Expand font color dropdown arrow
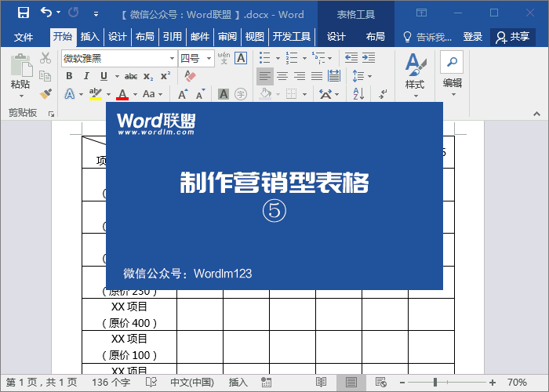This screenshot has width=549, height=392. coord(135,94)
